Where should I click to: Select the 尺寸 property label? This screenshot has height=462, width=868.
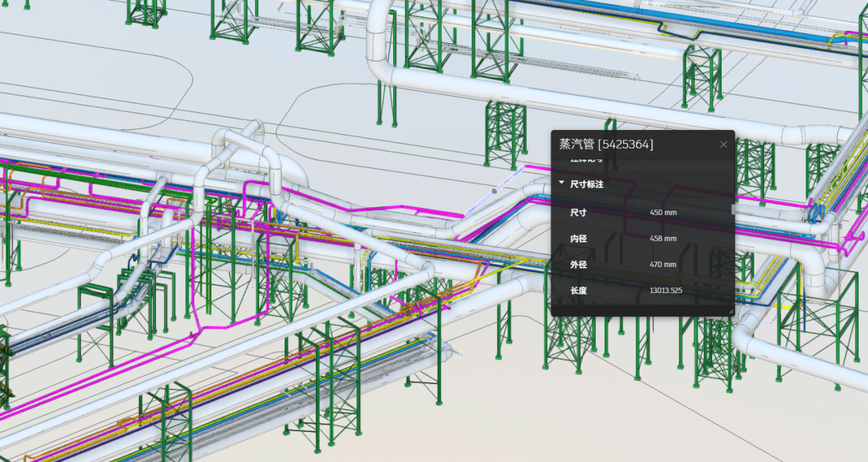[x=579, y=213]
